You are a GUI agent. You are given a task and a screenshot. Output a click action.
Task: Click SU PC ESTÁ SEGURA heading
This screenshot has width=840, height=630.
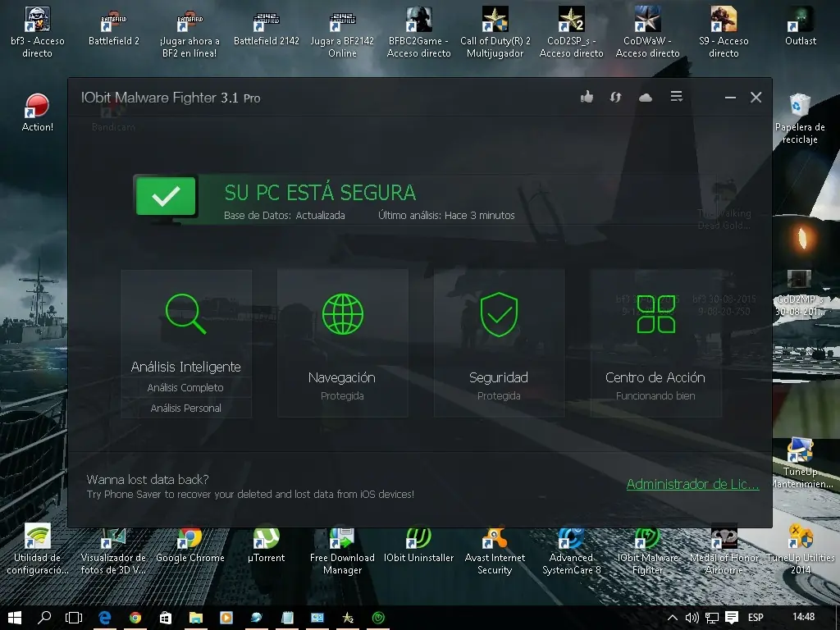[320, 193]
